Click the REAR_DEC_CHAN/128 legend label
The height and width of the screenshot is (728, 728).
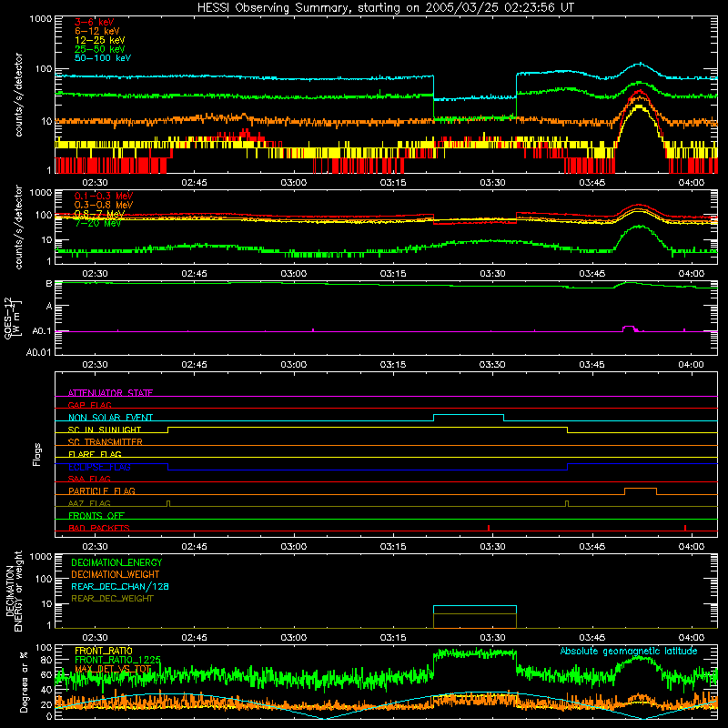pos(120,586)
